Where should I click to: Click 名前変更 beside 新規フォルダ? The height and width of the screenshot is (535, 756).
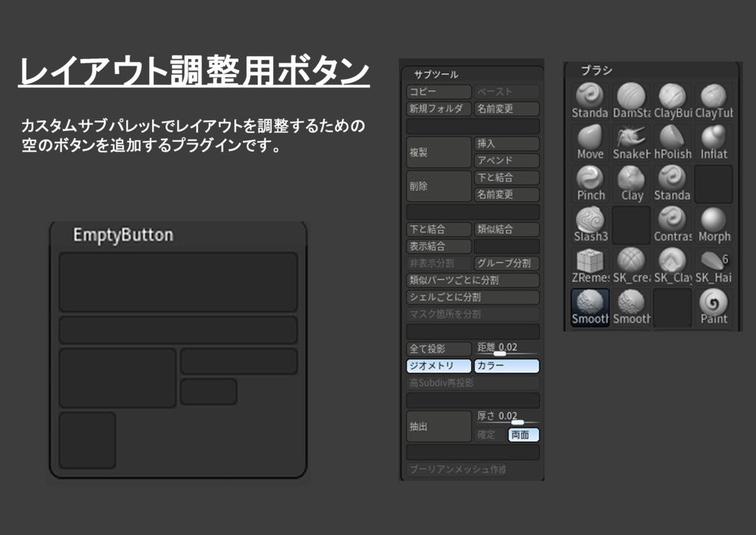point(506,109)
